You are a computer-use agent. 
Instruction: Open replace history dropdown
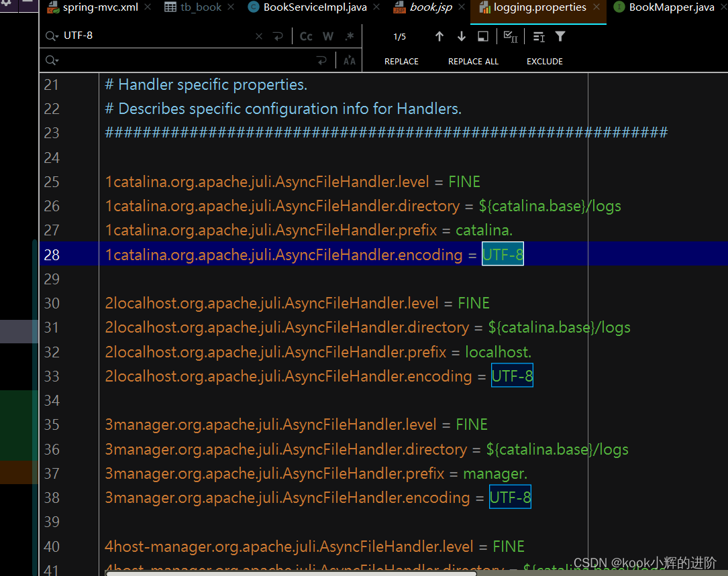(52, 60)
